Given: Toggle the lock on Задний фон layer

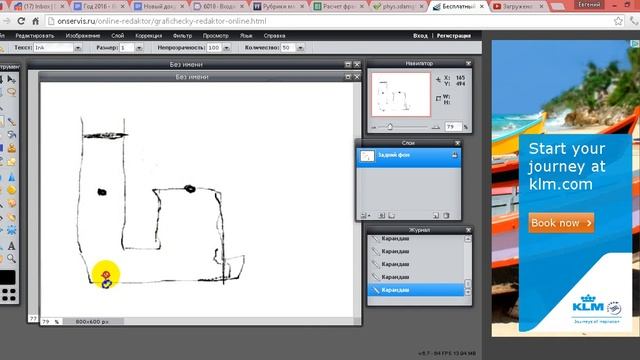Looking at the screenshot, I should coord(454,155).
